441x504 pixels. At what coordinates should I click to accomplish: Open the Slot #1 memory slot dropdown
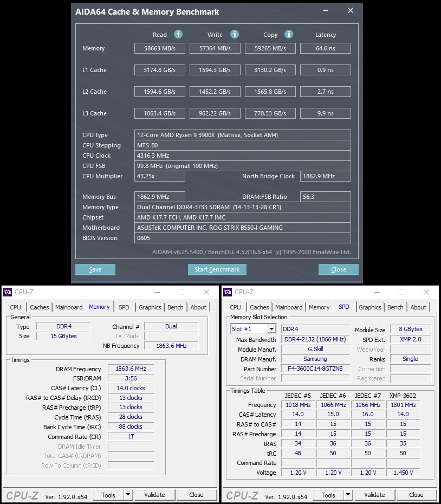pyautogui.click(x=271, y=329)
